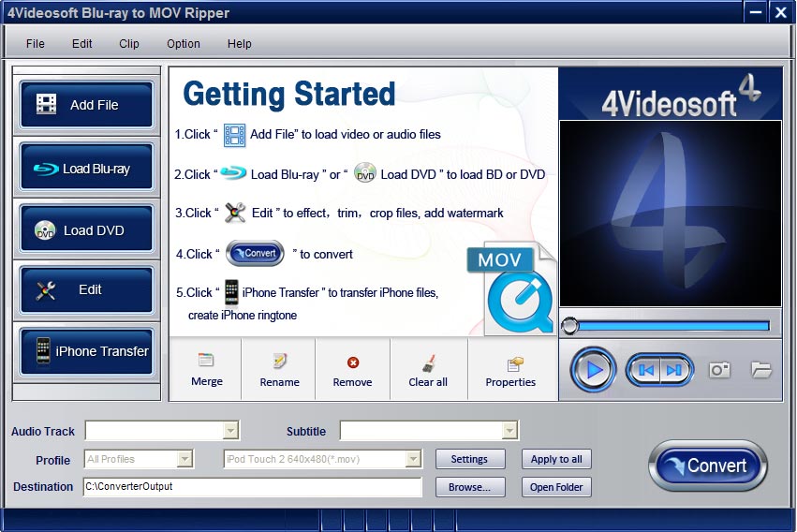Open file Properties
The height and width of the screenshot is (532, 797).
(510, 370)
